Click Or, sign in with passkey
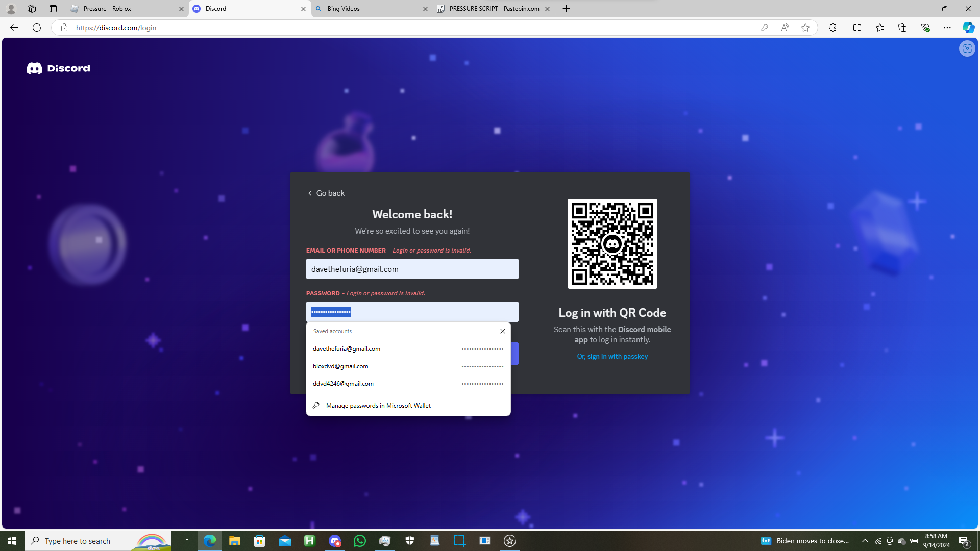 pyautogui.click(x=612, y=357)
